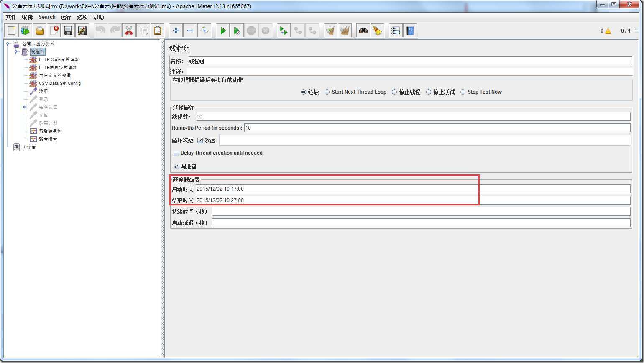This screenshot has height=363, width=644.
Task: Click the yellow warning error-count icon
Action: point(608,31)
